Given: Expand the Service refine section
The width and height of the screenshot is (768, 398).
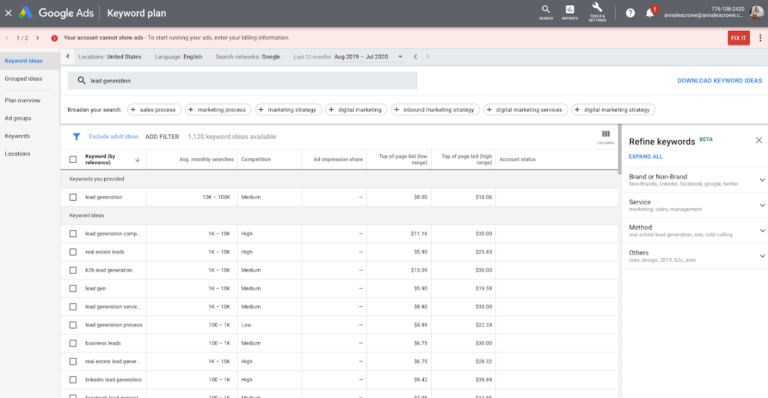Looking at the screenshot, I should pyautogui.click(x=762, y=206).
